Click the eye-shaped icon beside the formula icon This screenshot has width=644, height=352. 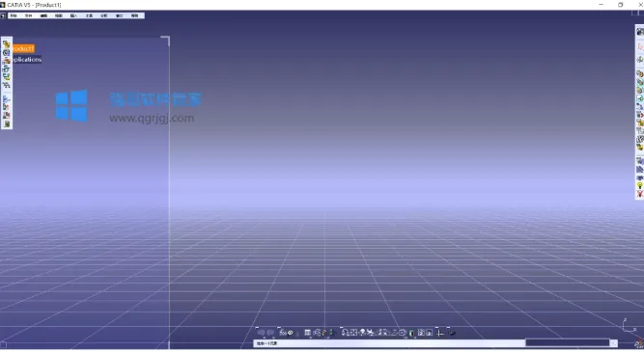pyautogui.click(x=291, y=333)
